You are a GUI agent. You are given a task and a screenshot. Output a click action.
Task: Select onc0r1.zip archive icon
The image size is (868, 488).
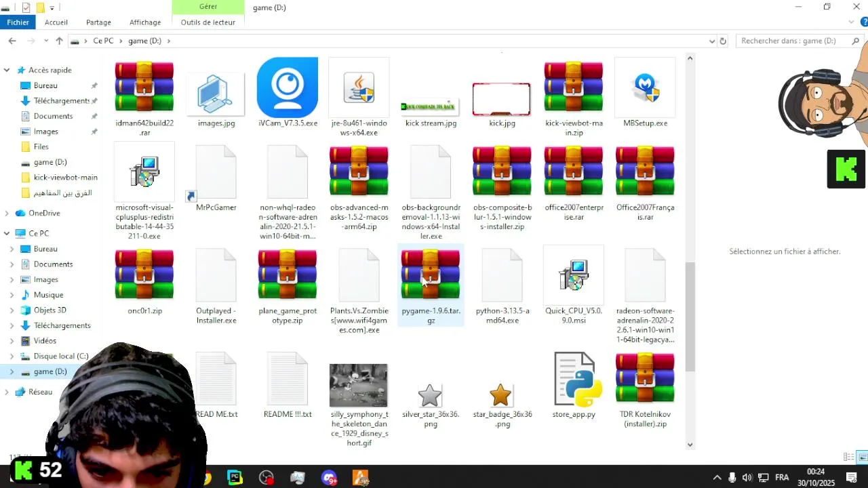[144, 274]
